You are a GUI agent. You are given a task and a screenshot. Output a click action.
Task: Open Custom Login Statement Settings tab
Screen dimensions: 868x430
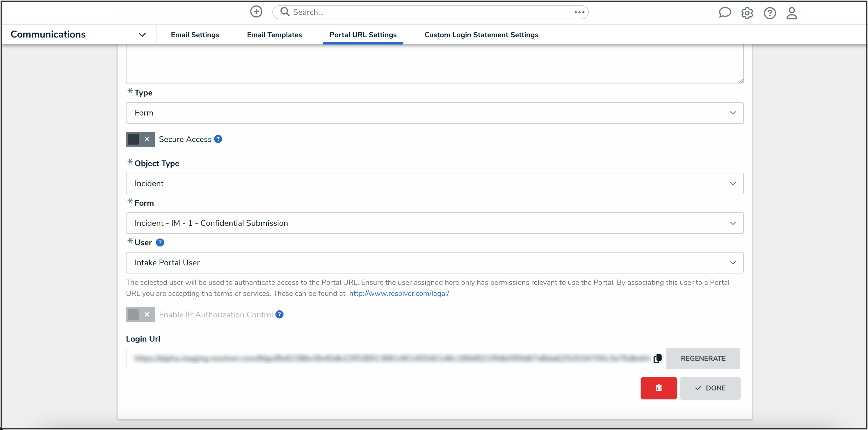tap(481, 35)
